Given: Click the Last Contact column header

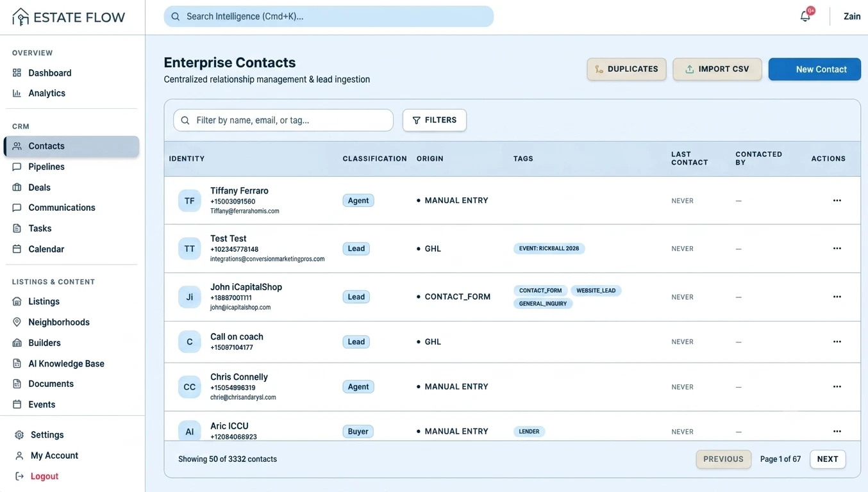Looking at the screenshot, I should coord(690,158).
